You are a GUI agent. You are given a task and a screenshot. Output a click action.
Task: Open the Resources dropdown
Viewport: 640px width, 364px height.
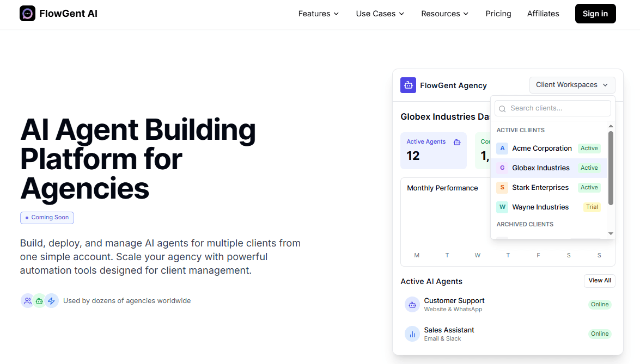tap(444, 14)
